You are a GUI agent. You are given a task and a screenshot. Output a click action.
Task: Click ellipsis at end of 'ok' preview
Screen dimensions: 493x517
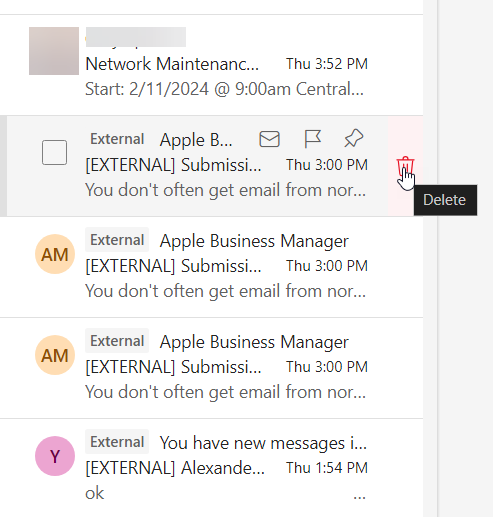[359, 497]
